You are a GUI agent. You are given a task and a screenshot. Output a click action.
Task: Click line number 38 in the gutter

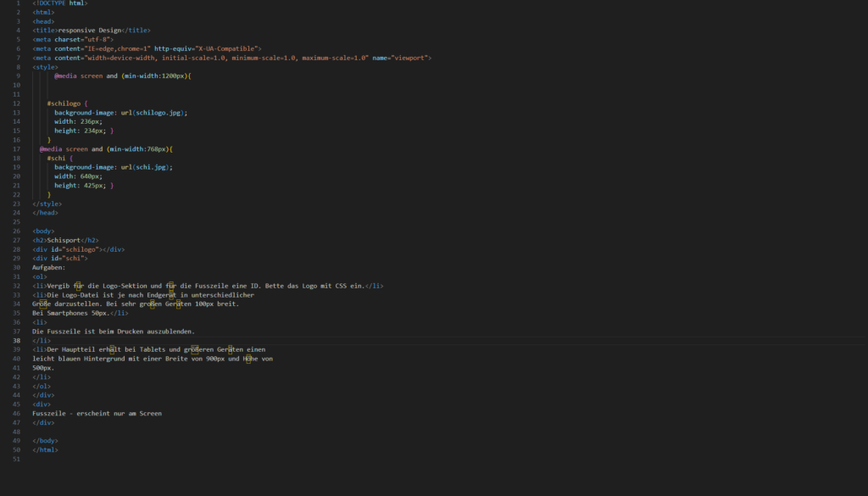pyautogui.click(x=17, y=340)
